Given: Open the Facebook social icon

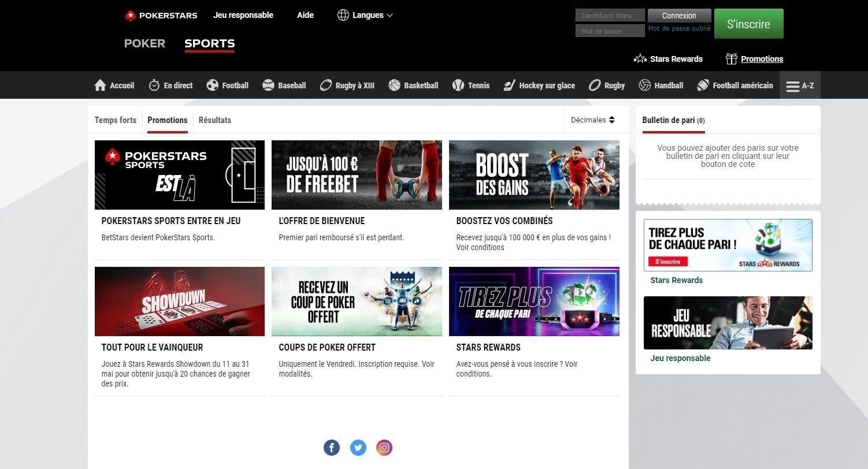Looking at the screenshot, I should click(332, 448).
